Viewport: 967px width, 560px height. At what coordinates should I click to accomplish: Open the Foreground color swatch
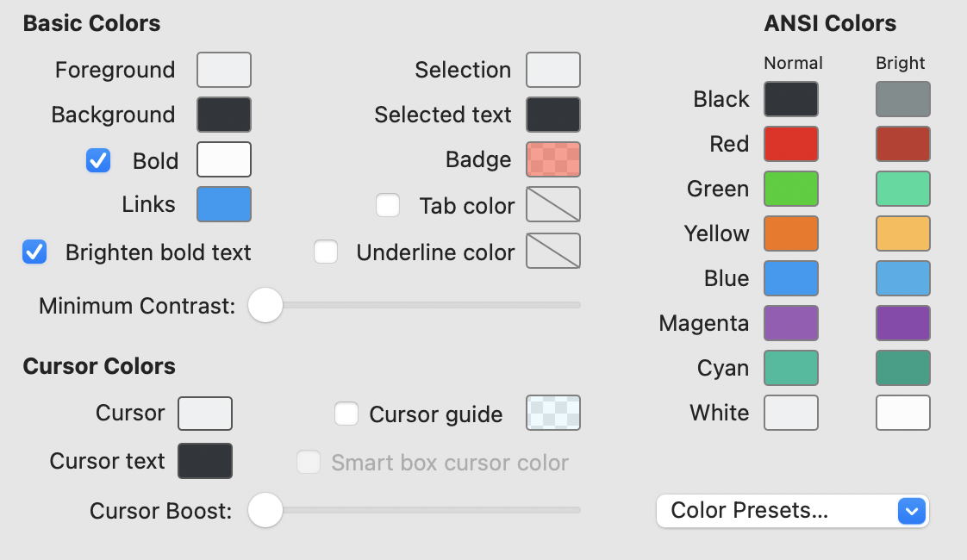point(224,70)
